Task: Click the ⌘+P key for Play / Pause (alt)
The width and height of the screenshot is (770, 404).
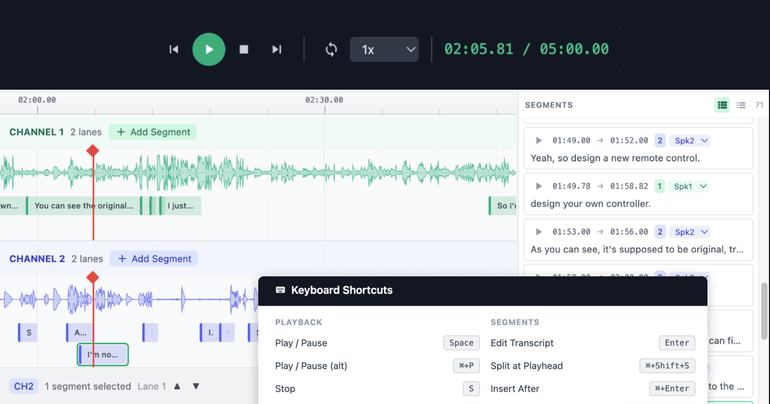Action: point(466,366)
